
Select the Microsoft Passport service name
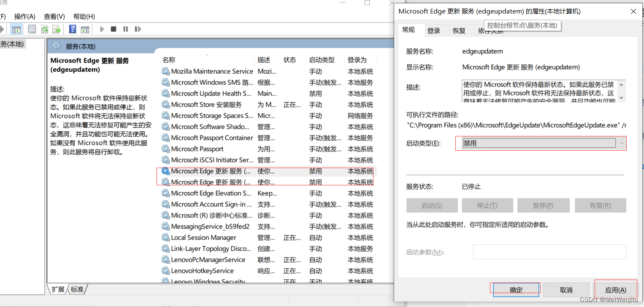[x=197, y=149]
